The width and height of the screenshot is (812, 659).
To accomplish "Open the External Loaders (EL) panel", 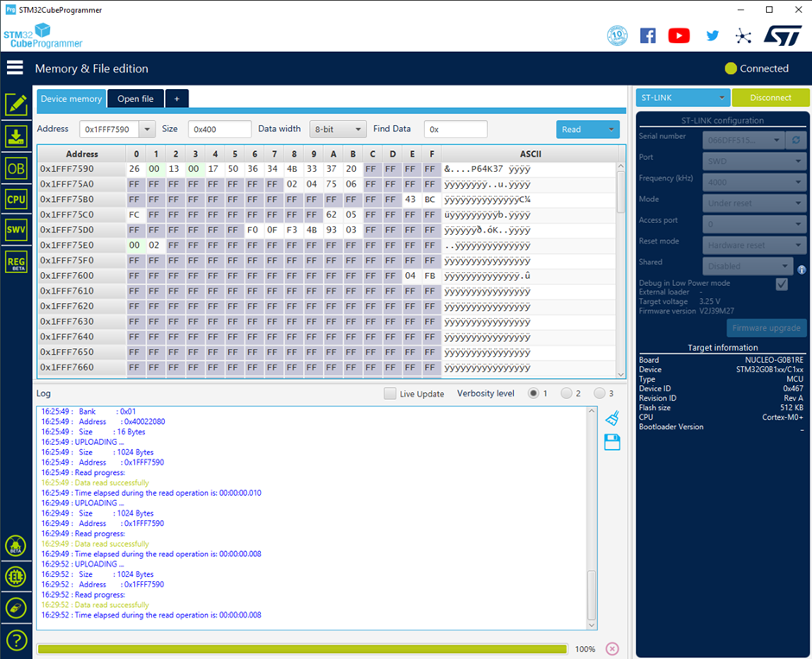I will pos(16,577).
